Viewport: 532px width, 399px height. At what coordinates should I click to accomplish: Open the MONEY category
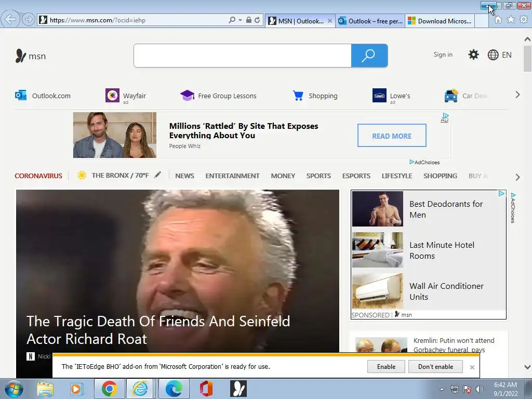283,176
